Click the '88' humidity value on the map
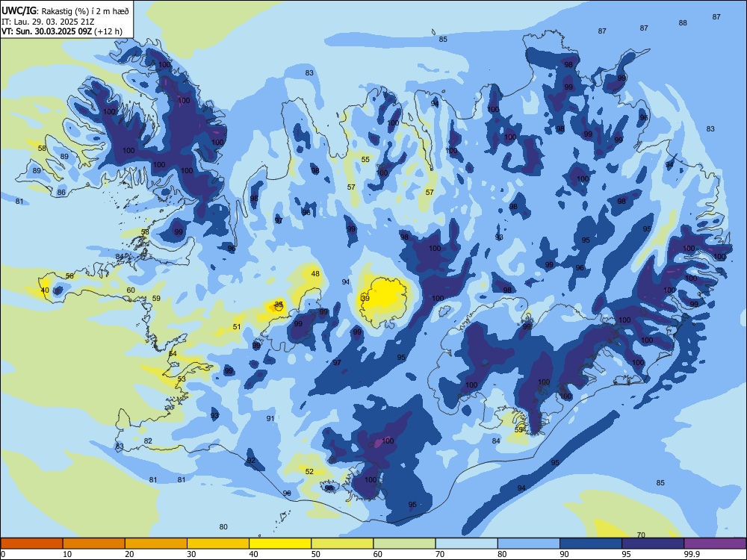 pyautogui.click(x=684, y=23)
